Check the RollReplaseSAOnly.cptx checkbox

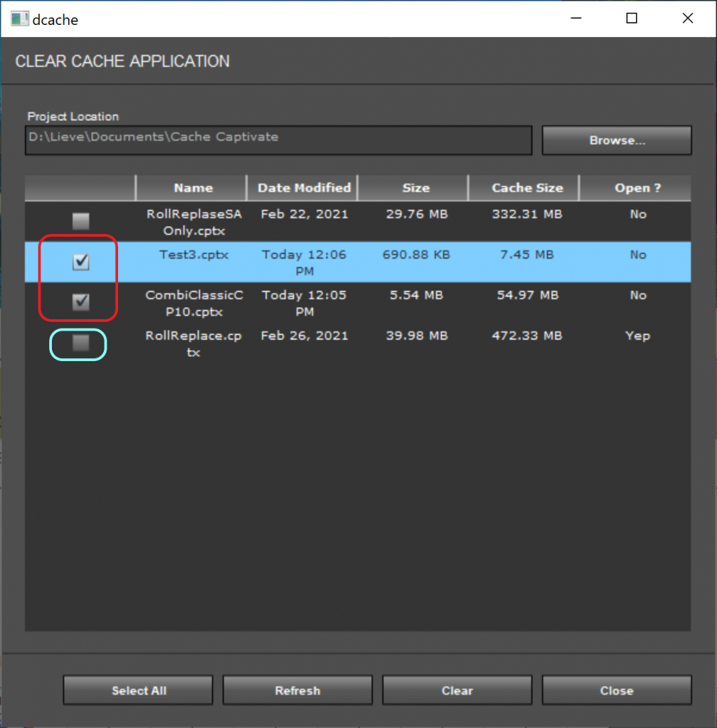click(81, 222)
